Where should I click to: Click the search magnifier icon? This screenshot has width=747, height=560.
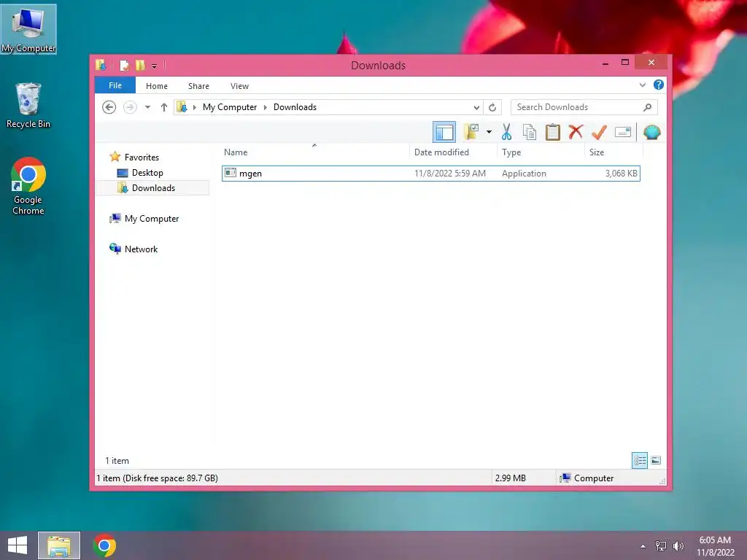click(x=647, y=107)
